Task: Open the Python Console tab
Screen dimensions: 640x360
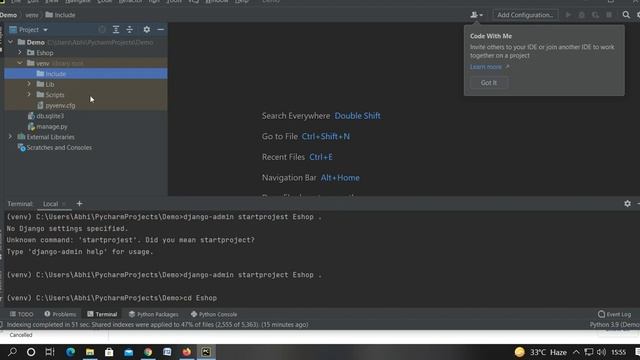Action: coord(213,314)
